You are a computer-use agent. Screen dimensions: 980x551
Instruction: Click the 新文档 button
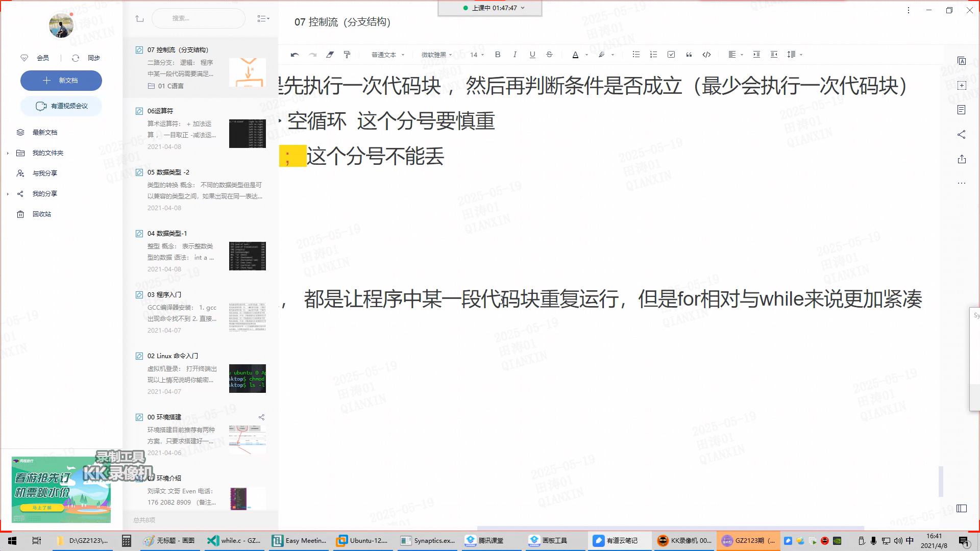(61, 81)
